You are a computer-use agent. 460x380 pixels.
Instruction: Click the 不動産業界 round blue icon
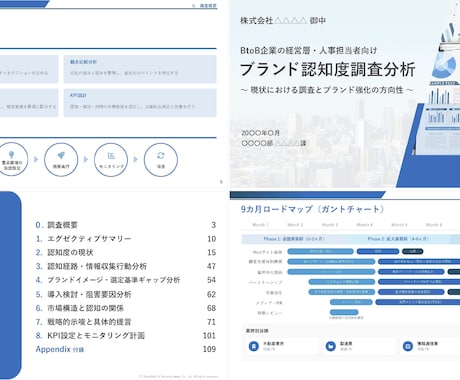click(254, 346)
